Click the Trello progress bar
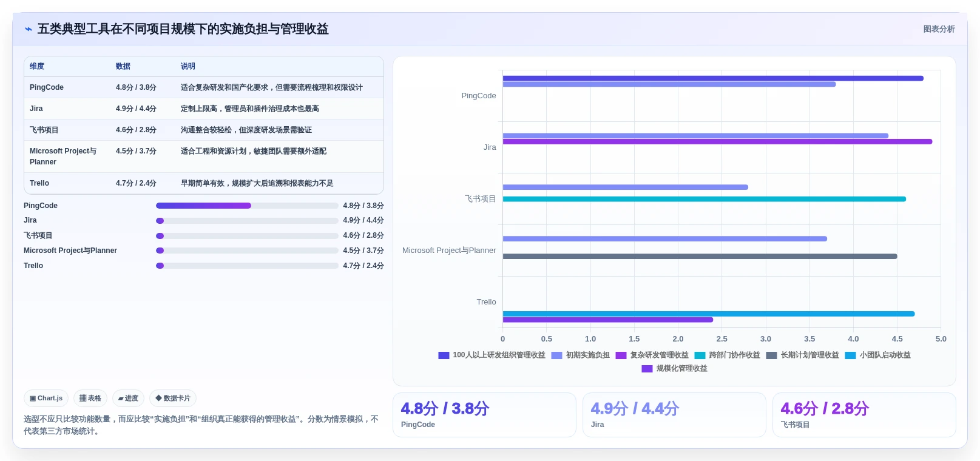 [247, 266]
